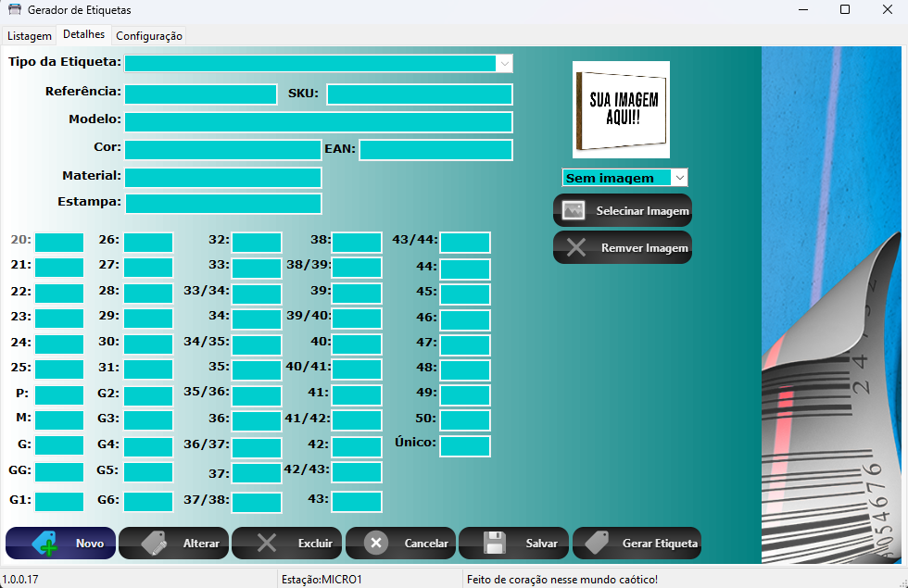Click the size GG quantity field
The image size is (908, 588).
pyautogui.click(x=59, y=472)
